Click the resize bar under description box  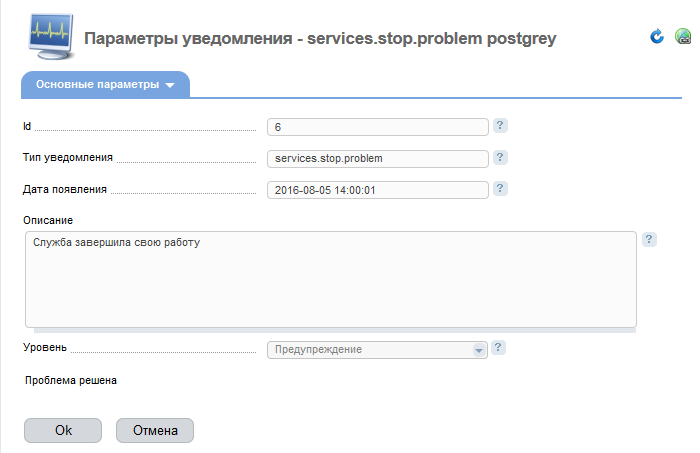coord(335,330)
